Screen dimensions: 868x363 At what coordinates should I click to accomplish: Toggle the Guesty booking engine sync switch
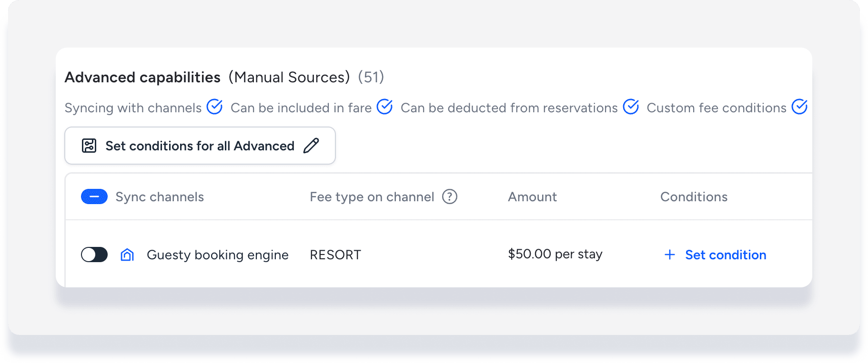[x=94, y=255]
